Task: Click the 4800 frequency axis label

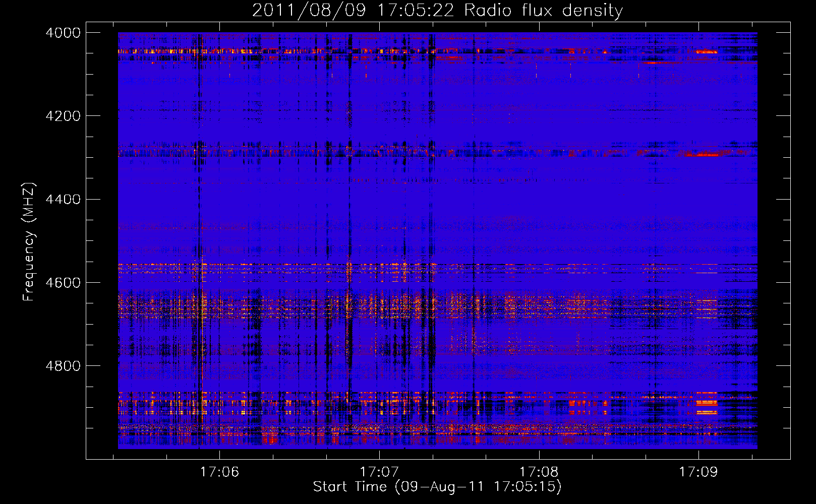Action: [63, 365]
